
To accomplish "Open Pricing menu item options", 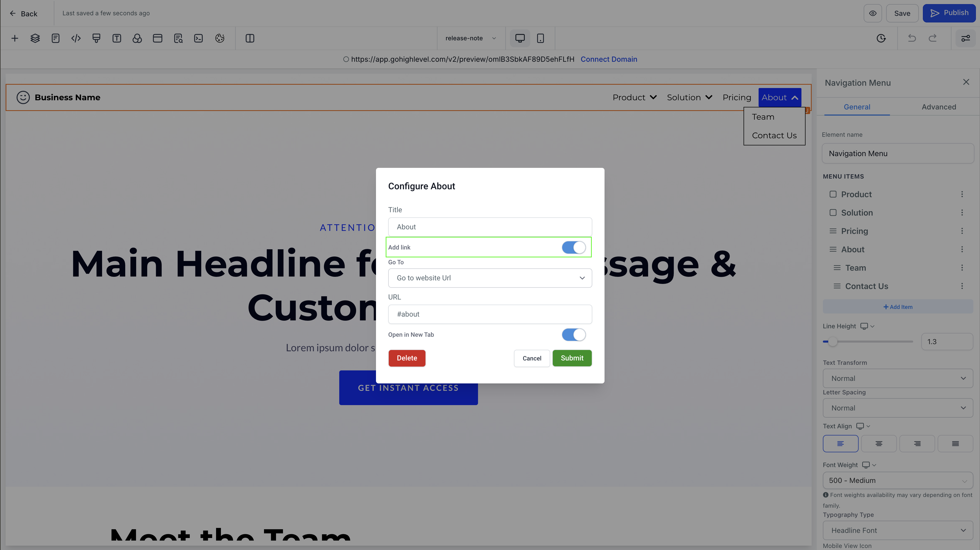I will coord(962,231).
